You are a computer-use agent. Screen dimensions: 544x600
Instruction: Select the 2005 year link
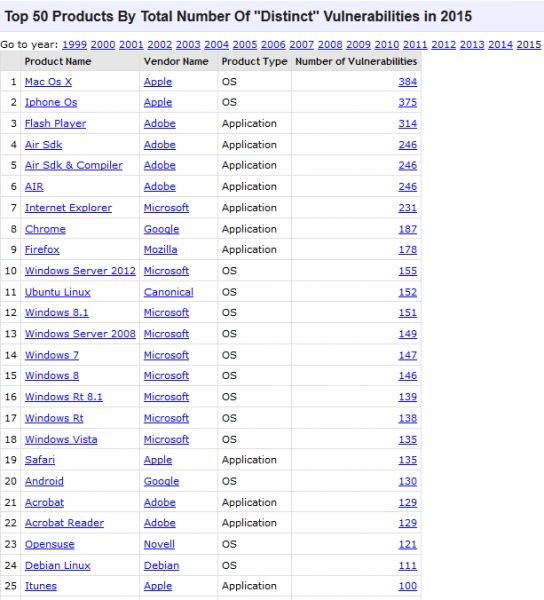click(x=245, y=45)
